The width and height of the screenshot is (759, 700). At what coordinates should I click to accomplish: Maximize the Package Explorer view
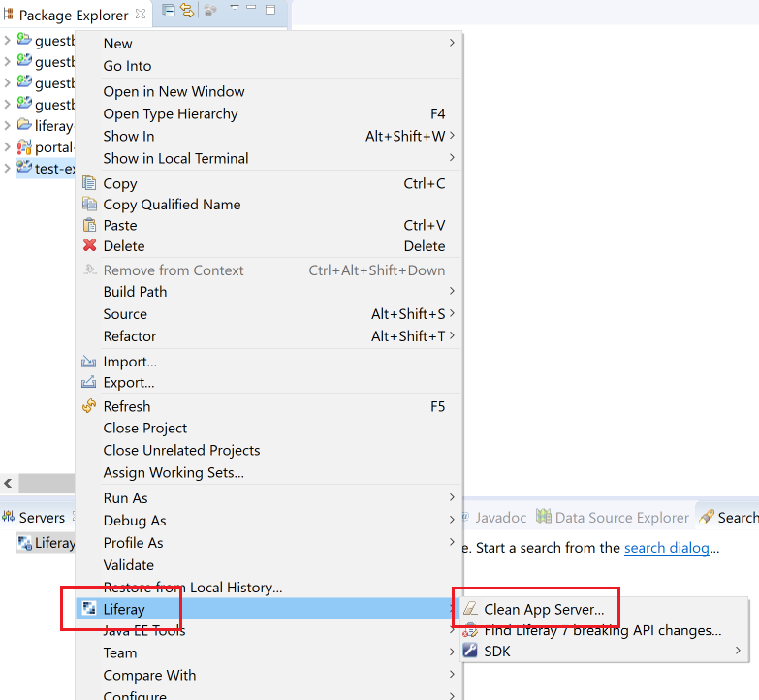270,9
